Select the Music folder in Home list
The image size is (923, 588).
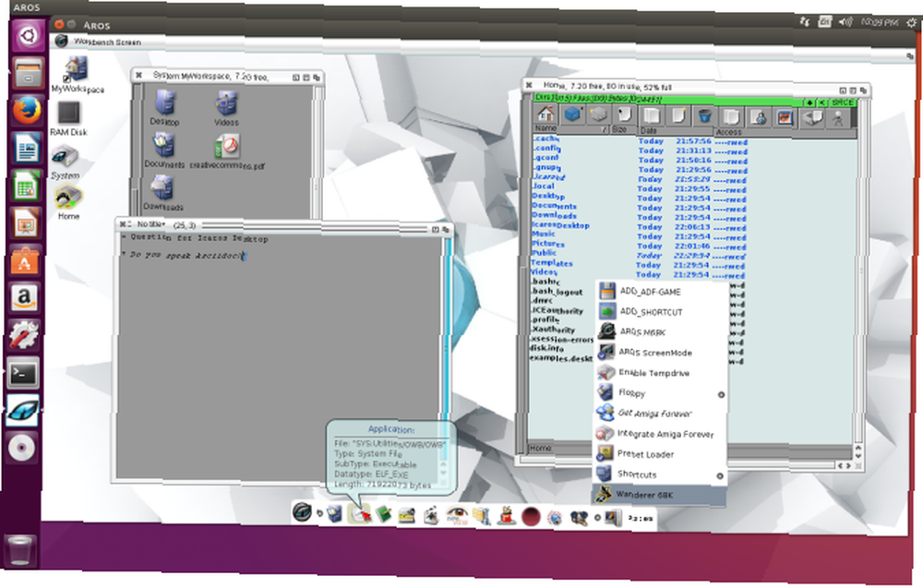[544, 234]
